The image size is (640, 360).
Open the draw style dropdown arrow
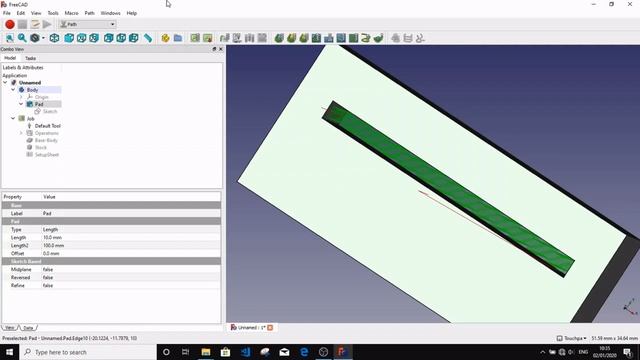(43, 38)
